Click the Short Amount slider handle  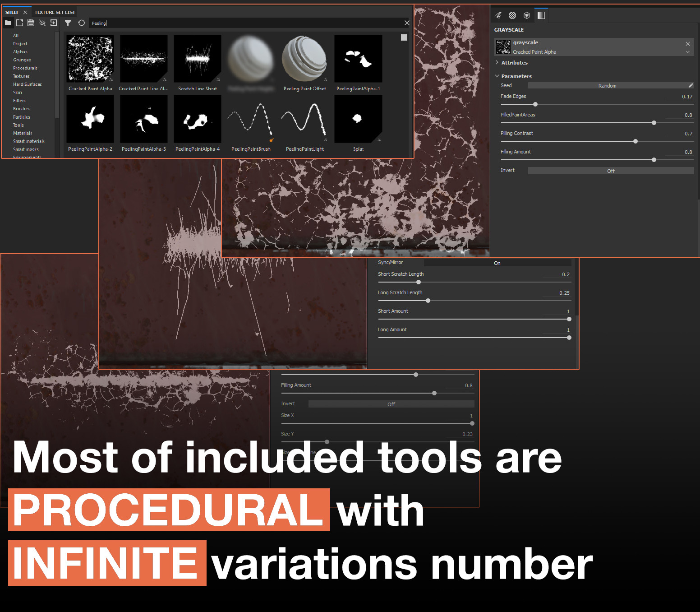(569, 319)
